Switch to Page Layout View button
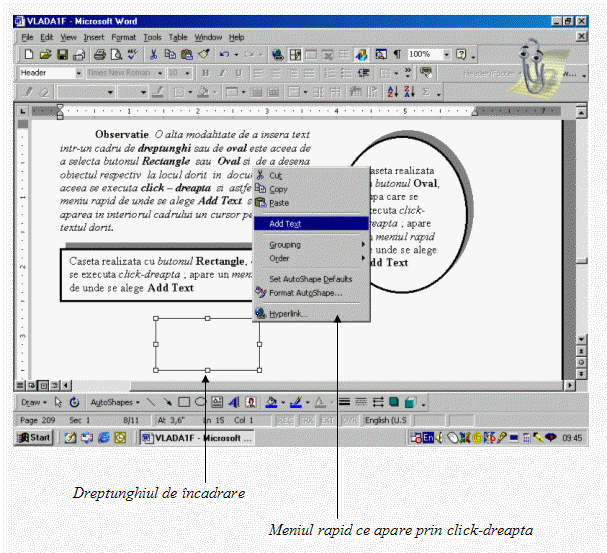The height and width of the screenshot is (553, 607). click(x=43, y=385)
